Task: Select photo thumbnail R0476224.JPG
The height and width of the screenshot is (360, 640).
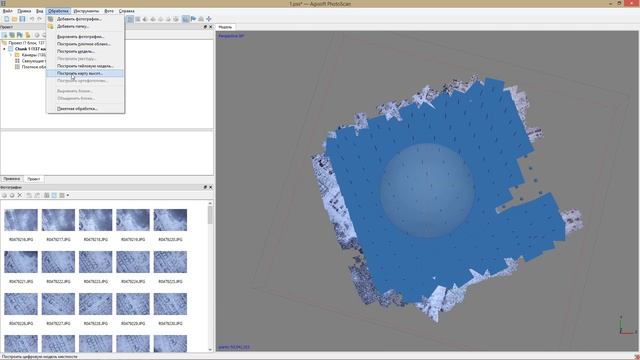Action: 133,262
